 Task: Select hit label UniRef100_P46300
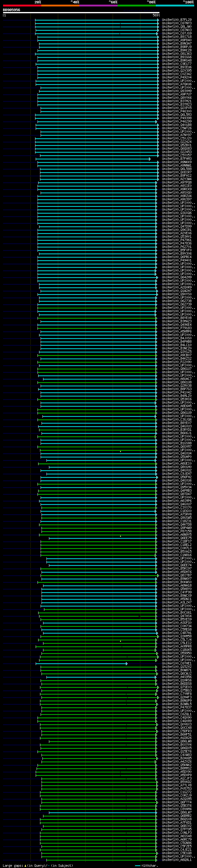point(177,111)
